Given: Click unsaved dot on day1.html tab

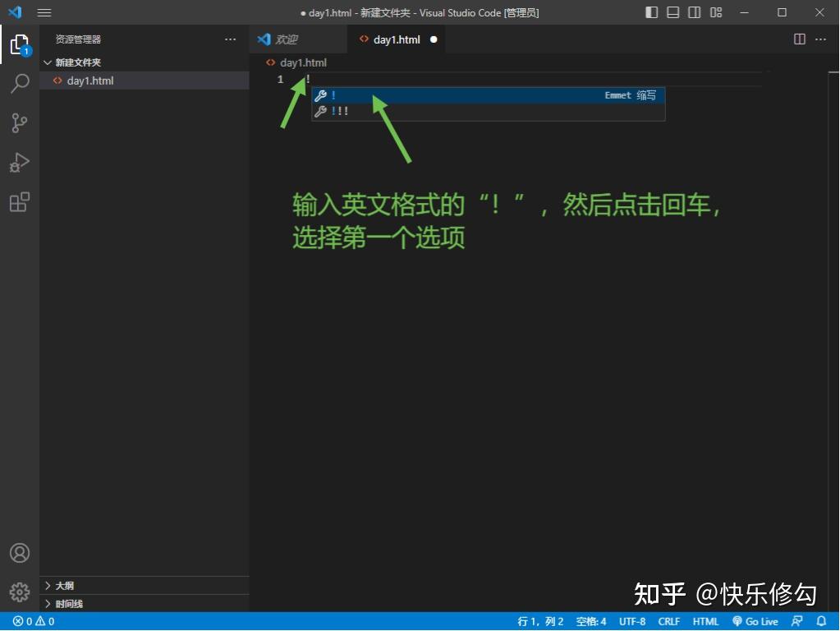Looking at the screenshot, I should click(434, 39).
